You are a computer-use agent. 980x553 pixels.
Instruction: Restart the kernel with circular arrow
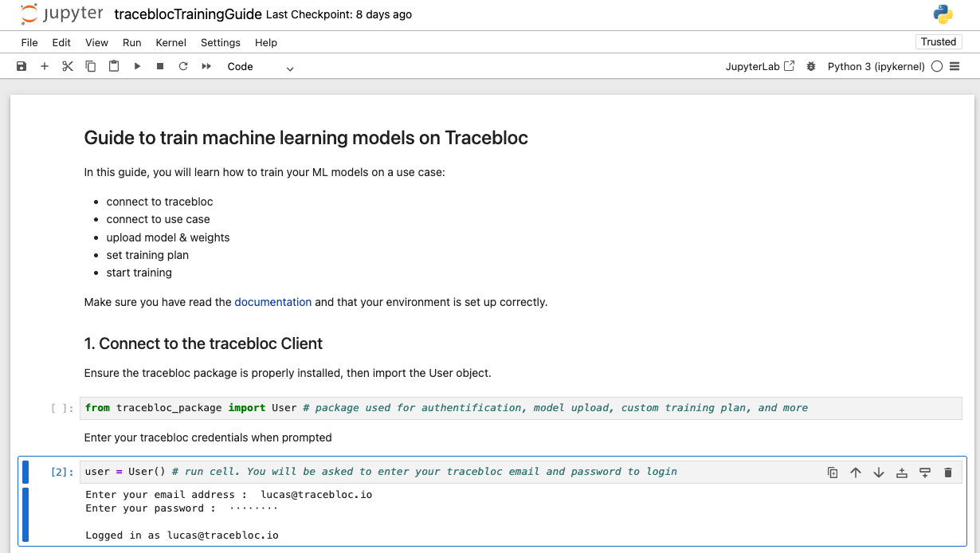[x=183, y=67]
